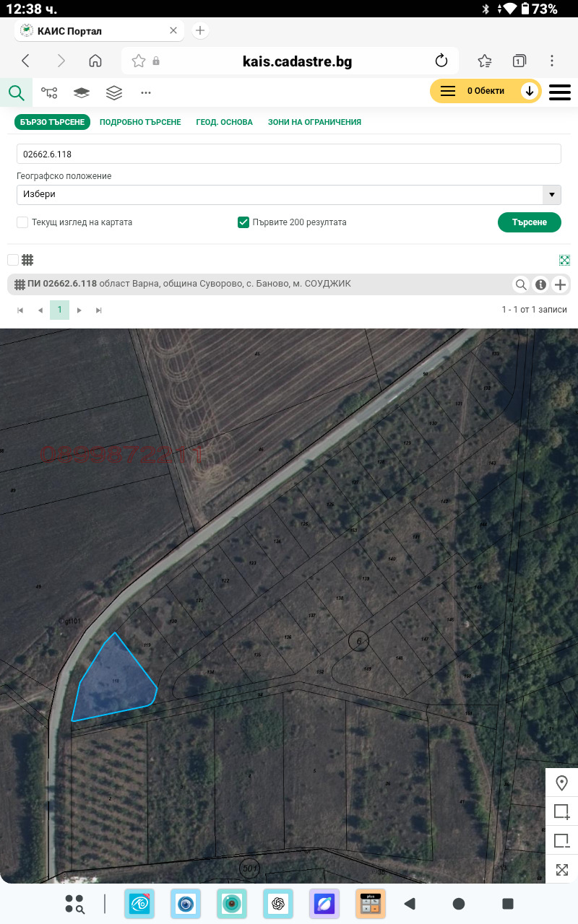
Task: Bookmark page with address bar star
Action: click(138, 61)
